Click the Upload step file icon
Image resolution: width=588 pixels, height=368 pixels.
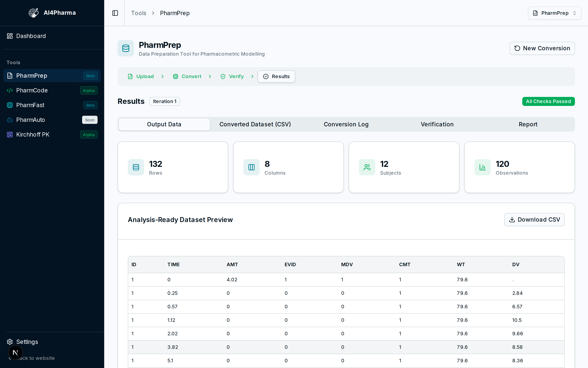(x=130, y=76)
